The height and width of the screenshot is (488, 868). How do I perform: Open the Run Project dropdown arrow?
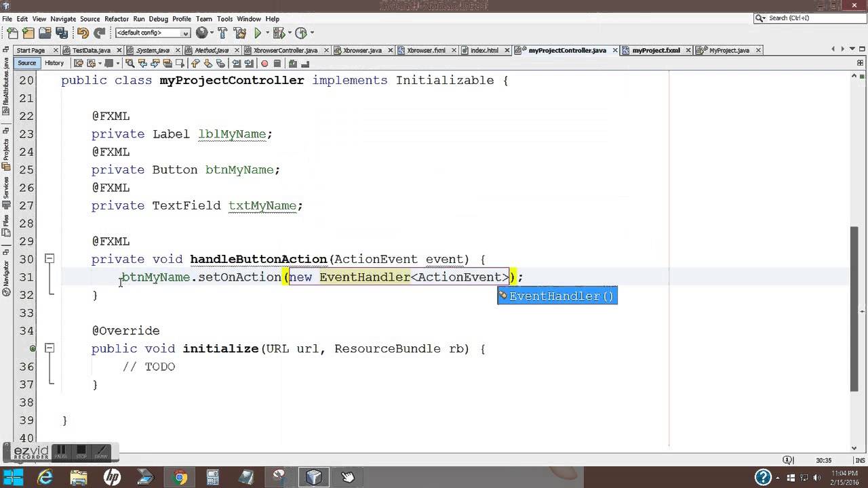267,33
